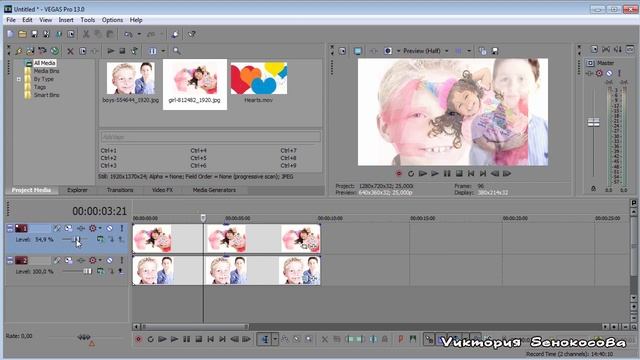Select the Envelope Edit tool
This screenshot has width=640, height=360.
(x=284, y=339)
